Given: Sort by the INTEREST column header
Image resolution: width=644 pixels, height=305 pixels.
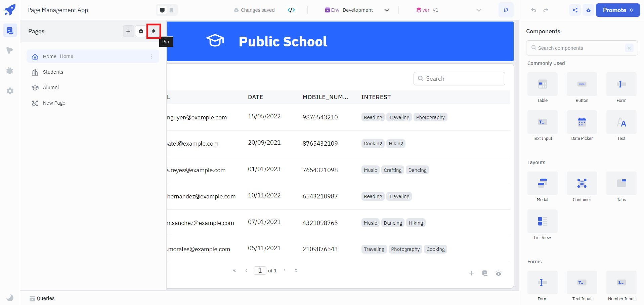Looking at the screenshot, I should (x=376, y=97).
